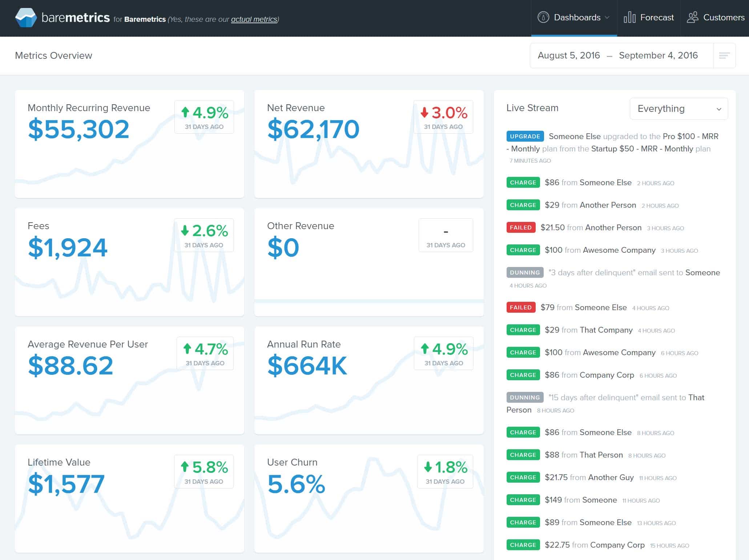The image size is (749, 560).
Task: Open the Lifetime Value $1,577 card
Action: pos(129,499)
